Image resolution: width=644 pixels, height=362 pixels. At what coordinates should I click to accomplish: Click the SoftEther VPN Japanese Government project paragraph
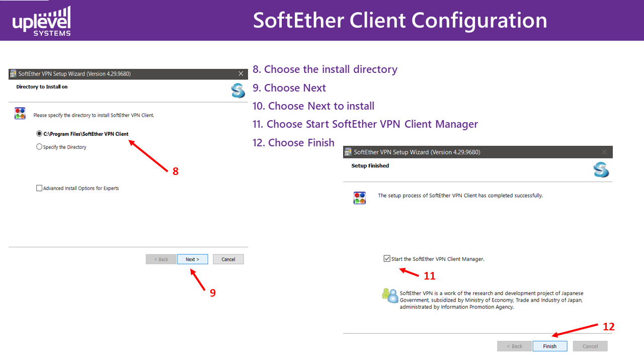(492, 300)
